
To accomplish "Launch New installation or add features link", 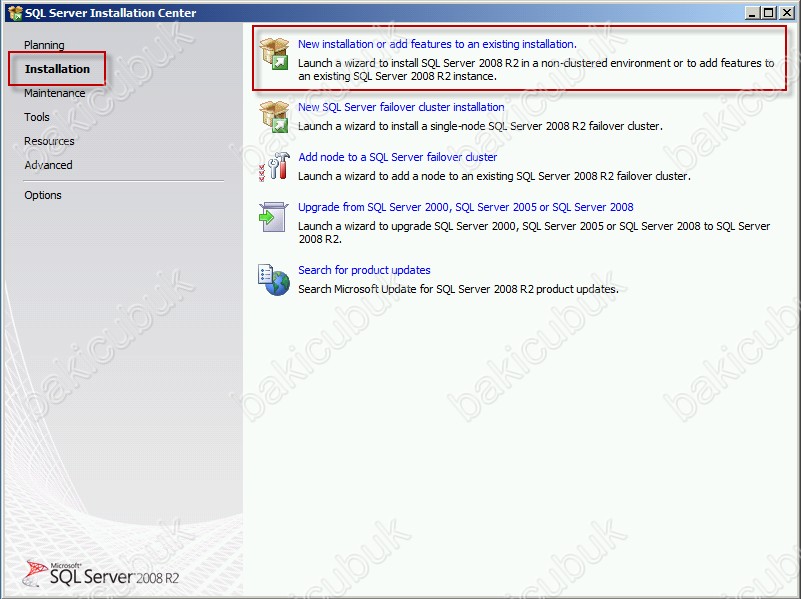I will tap(437, 44).
